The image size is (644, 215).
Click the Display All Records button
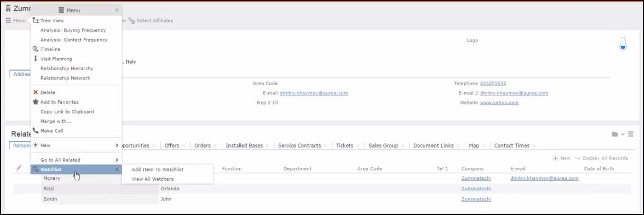click(x=602, y=158)
